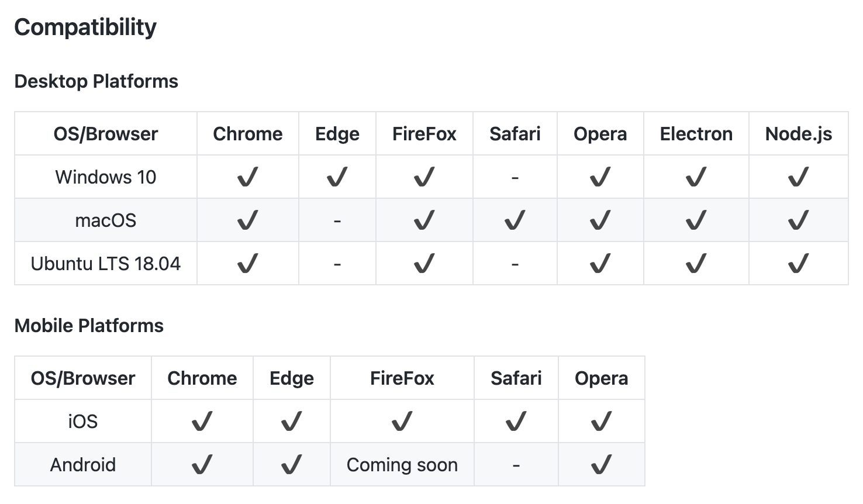The width and height of the screenshot is (863, 504).
Task: Click the Android Opera checkmark
Action: pos(601,464)
